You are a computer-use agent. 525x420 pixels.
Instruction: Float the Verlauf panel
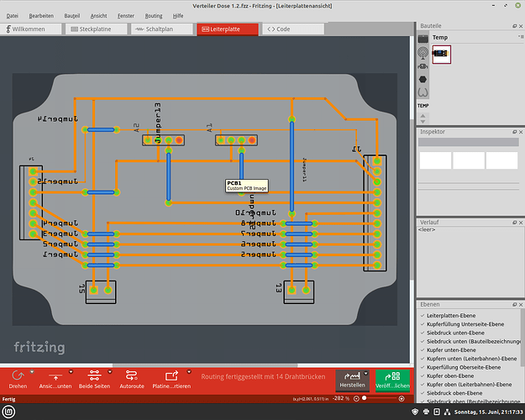[515, 223]
